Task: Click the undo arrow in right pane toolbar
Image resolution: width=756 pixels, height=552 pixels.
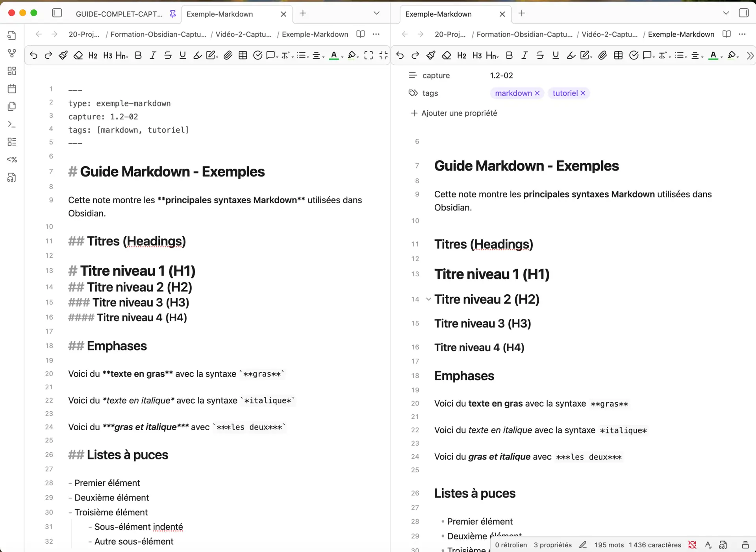Action: 400,56
